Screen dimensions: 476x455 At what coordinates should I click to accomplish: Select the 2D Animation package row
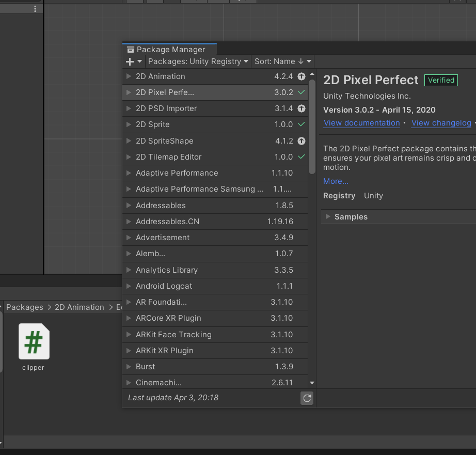215,76
